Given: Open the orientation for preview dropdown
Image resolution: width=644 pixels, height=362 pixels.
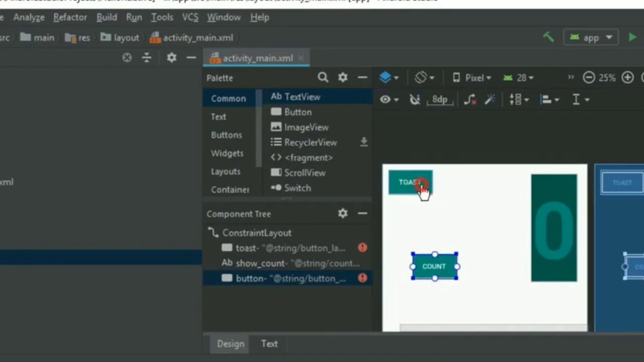Looking at the screenshot, I should (x=424, y=77).
